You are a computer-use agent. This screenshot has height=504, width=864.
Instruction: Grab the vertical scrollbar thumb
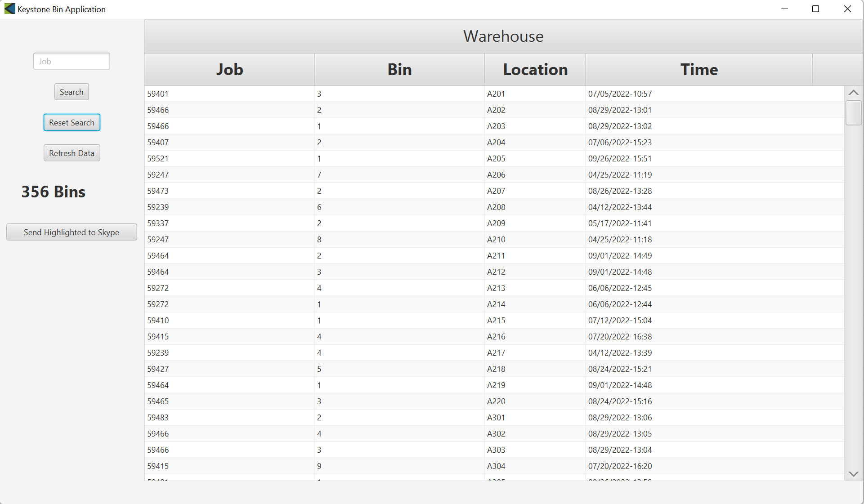[x=853, y=113]
